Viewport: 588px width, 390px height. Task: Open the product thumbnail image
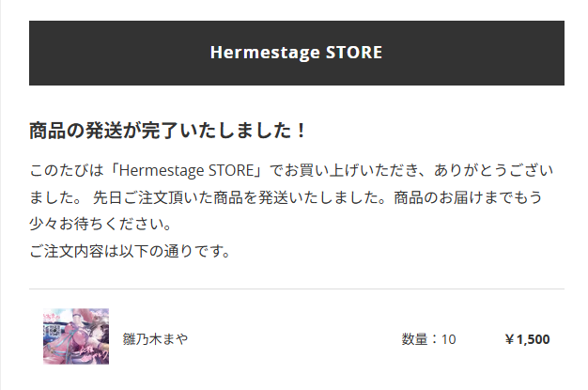point(76,336)
